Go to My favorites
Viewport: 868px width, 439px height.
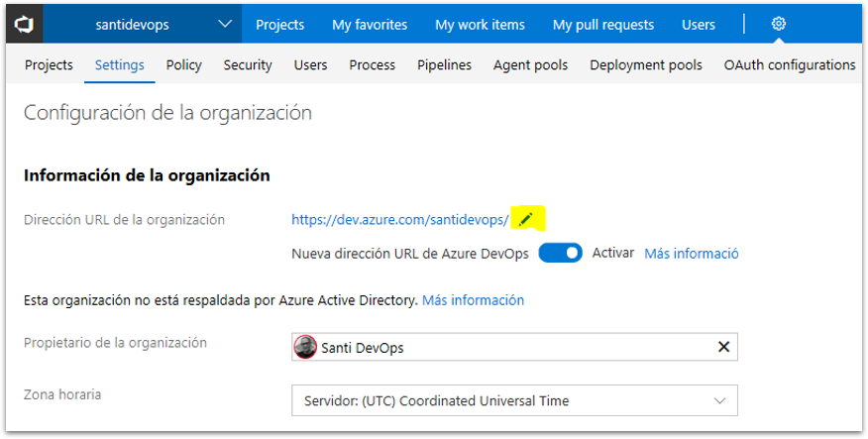pyautogui.click(x=370, y=25)
